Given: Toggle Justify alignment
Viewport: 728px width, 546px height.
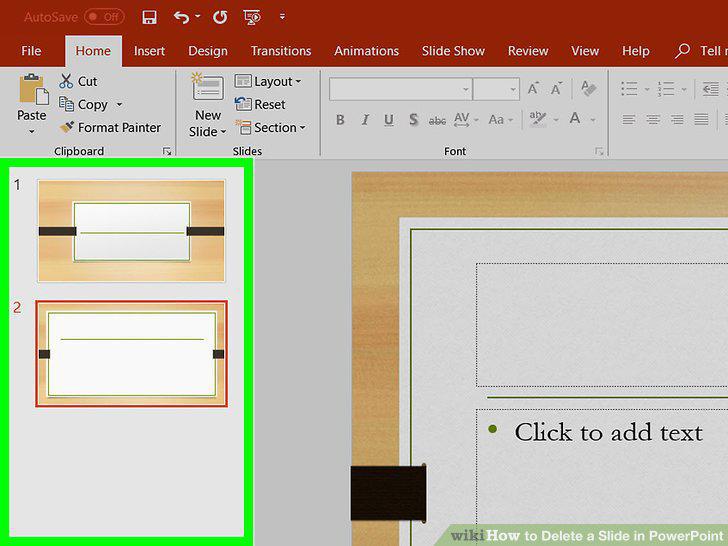Looking at the screenshot, I should 701,120.
